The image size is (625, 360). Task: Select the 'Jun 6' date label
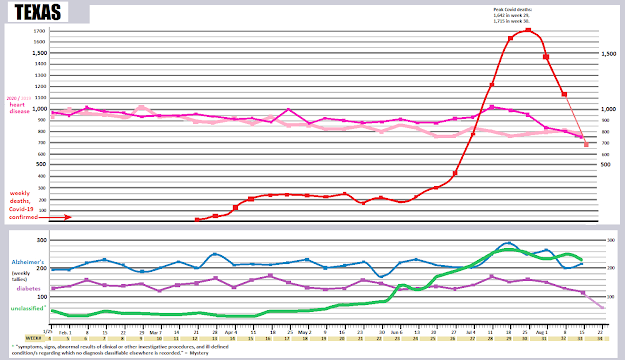(397, 332)
